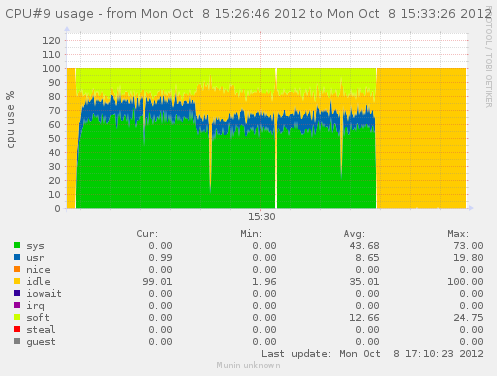The width and height of the screenshot is (497, 376).
Task: Click the 100 label on y-axis
Action: point(51,69)
